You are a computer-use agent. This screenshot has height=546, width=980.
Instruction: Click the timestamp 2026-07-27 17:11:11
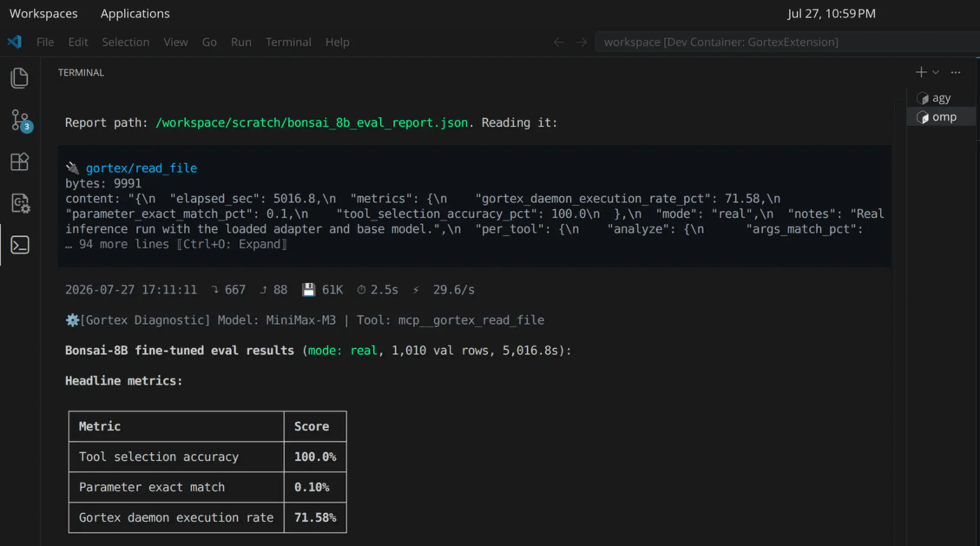[x=131, y=289]
